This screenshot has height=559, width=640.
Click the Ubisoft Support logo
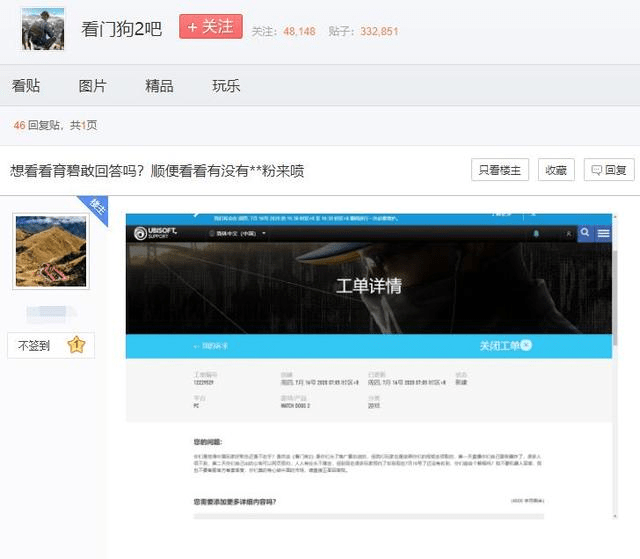click(155, 233)
